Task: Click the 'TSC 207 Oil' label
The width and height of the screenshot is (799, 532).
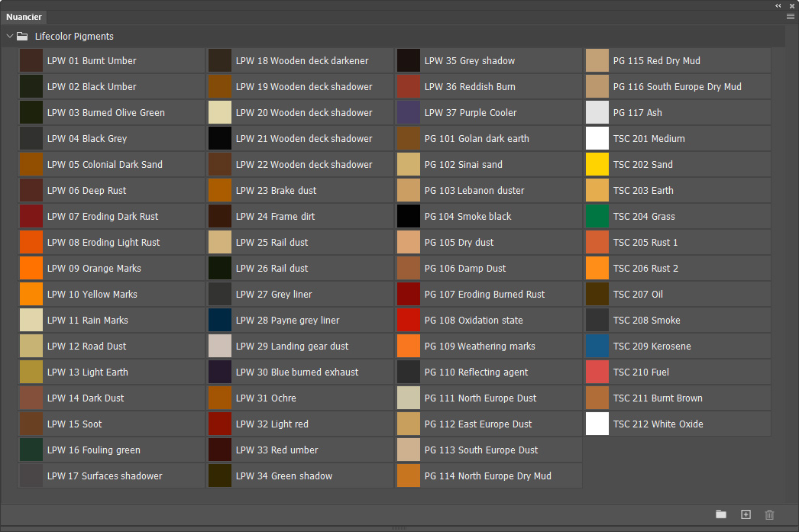Action: 638,295
